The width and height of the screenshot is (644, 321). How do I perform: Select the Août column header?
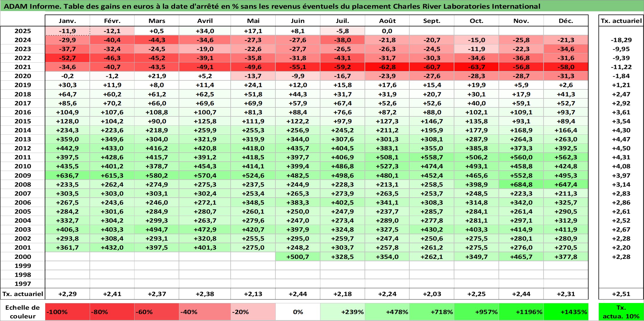[x=387, y=21]
